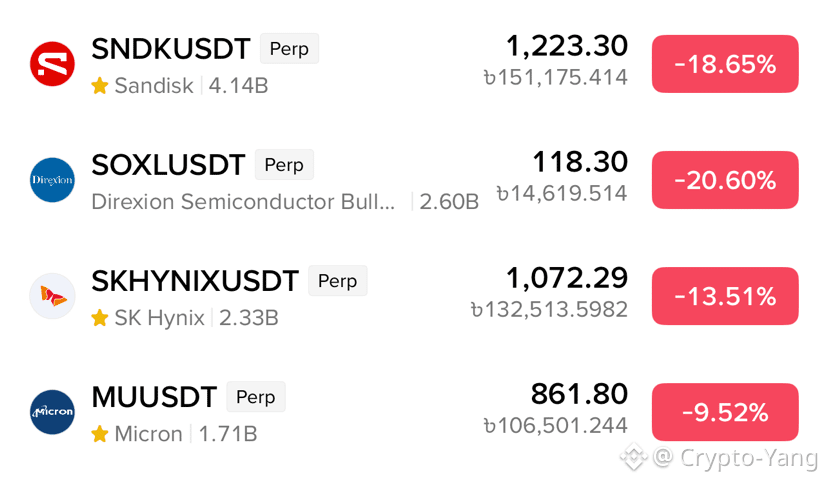Tap the -13.51% change badge
This screenshot has width=826, height=482.
(x=725, y=296)
